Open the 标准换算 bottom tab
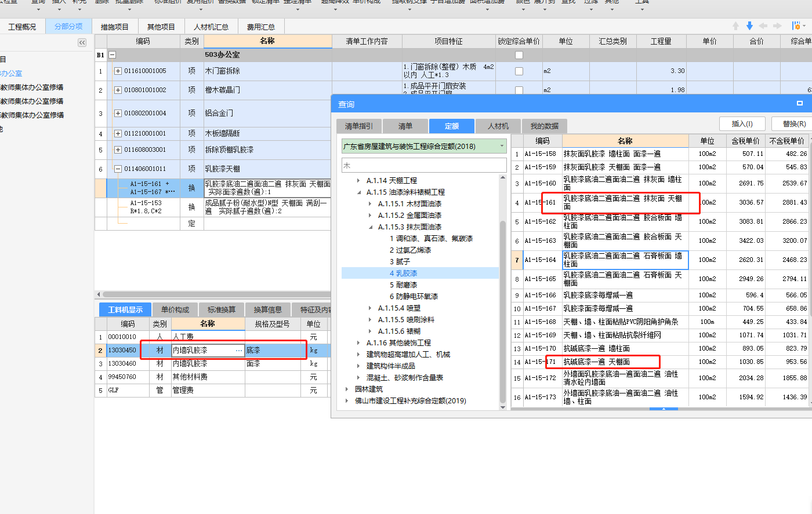The image size is (812, 514). pos(222,309)
